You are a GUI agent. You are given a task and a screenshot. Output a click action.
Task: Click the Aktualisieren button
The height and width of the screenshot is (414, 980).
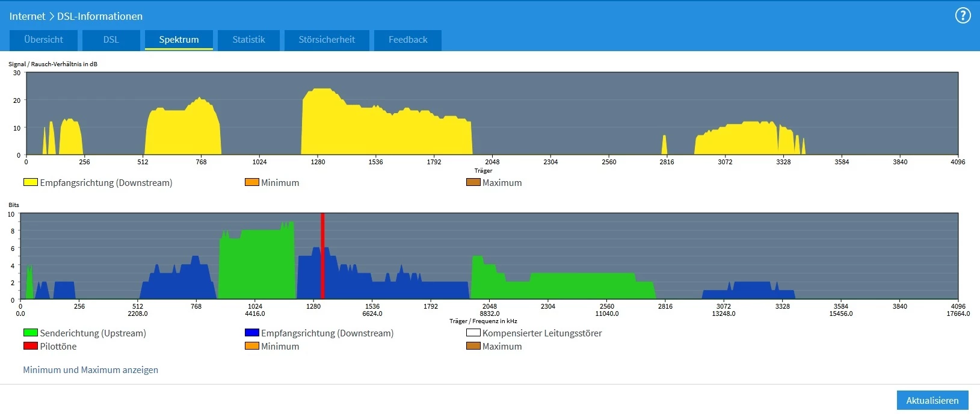point(932,400)
